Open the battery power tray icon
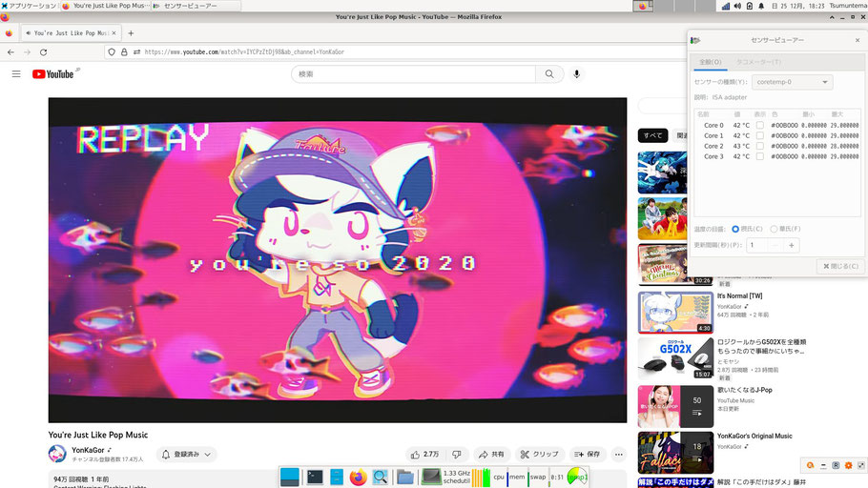The image size is (868, 488). (x=749, y=6)
